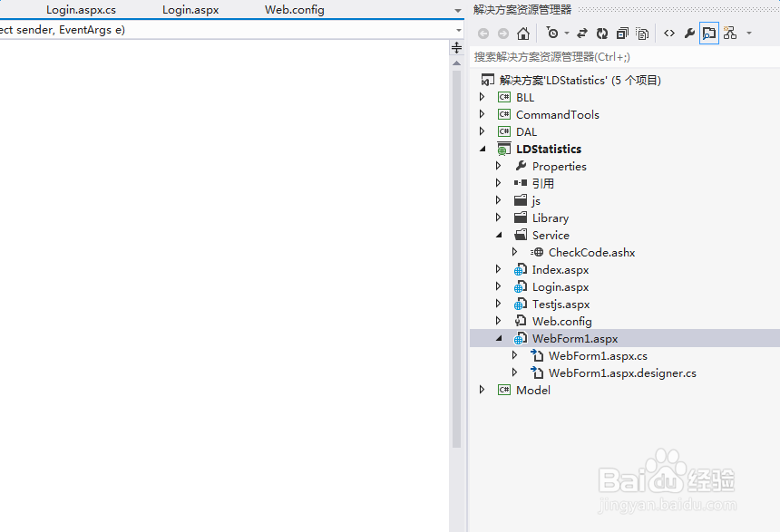Refresh the Solution Explorer tree
Viewport: 780px width, 532px height.
point(602,34)
